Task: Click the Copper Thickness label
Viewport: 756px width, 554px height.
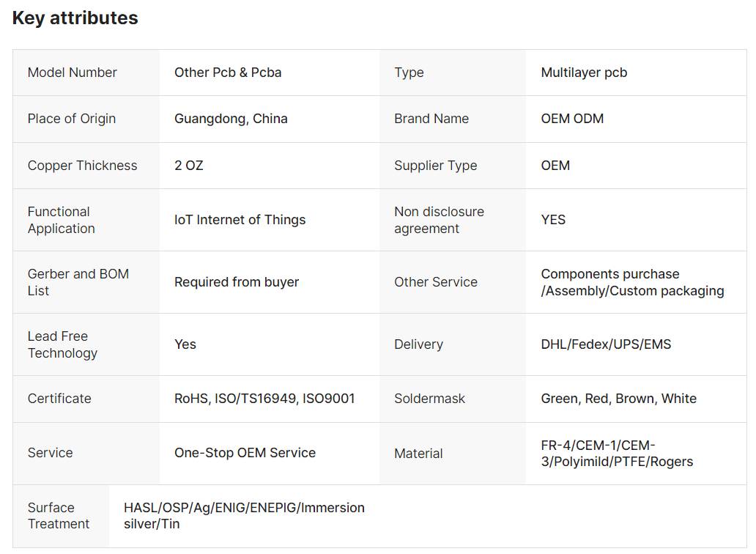Action: click(x=82, y=166)
